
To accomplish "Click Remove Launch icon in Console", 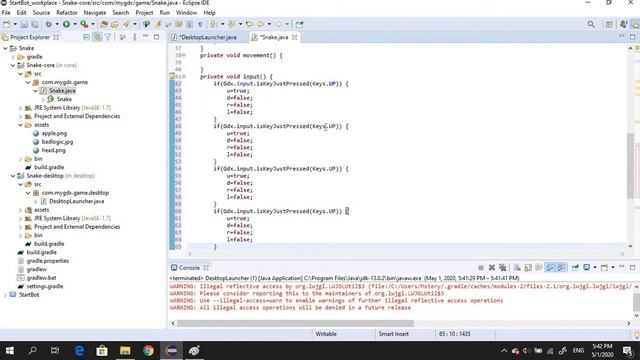I will [x=492, y=268].
